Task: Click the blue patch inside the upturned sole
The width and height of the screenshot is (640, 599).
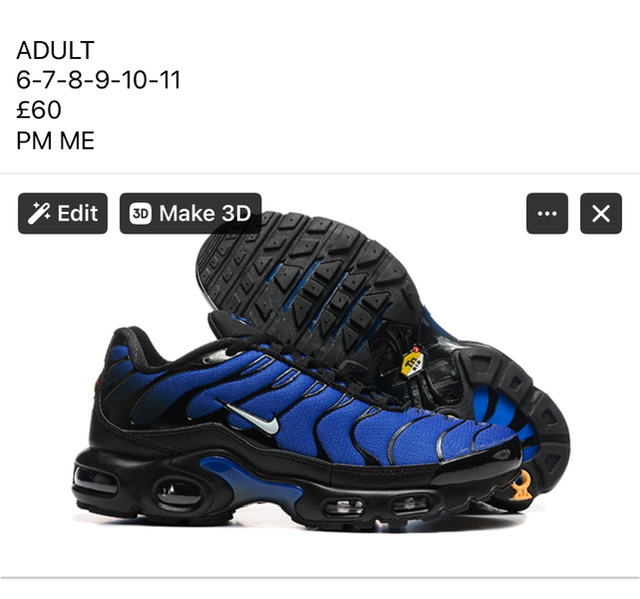Action: 496,410
